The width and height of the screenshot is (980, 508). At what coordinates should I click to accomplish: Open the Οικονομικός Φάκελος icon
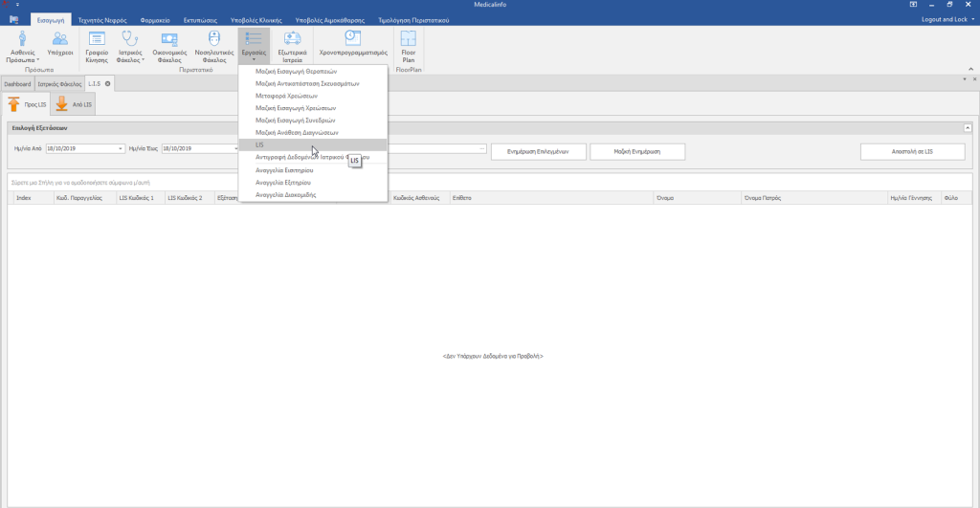169,40
